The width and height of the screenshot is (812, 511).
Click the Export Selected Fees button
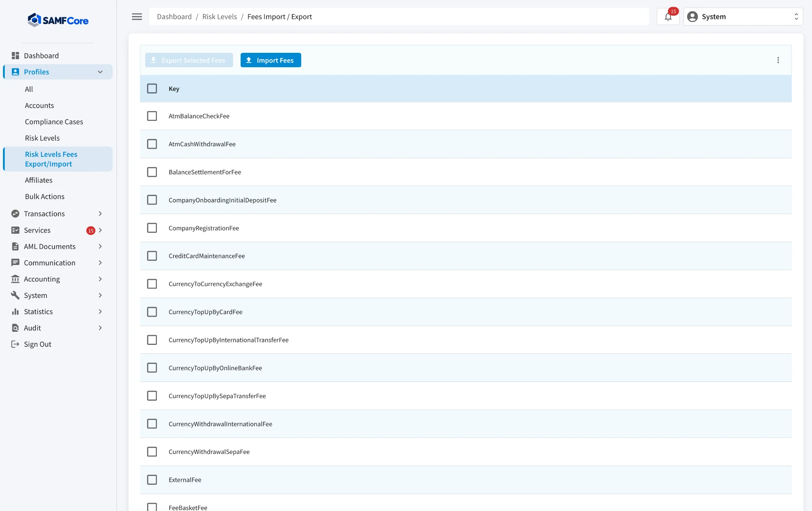(189, 60)
